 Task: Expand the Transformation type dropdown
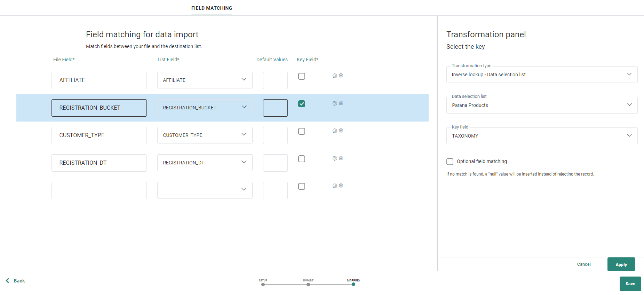point(541,75)
